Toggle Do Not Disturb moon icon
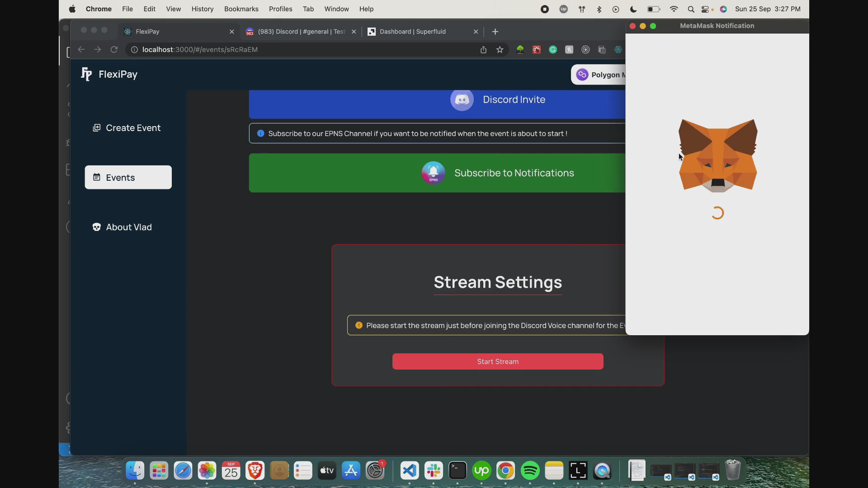The width and height of the screenshot is (868, 488). pyautogui.click(x=633, y=9)
